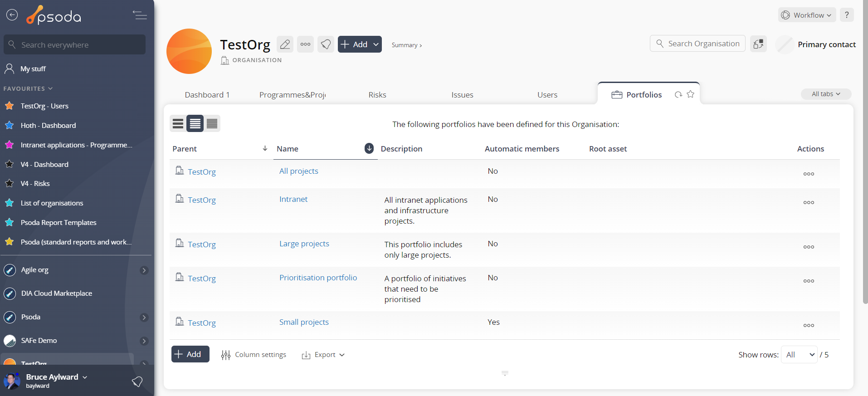The width and height of the screenshot is (868, 396).
Task: Click tag icon next to Bruce Aylward
Action: [137, 381]
